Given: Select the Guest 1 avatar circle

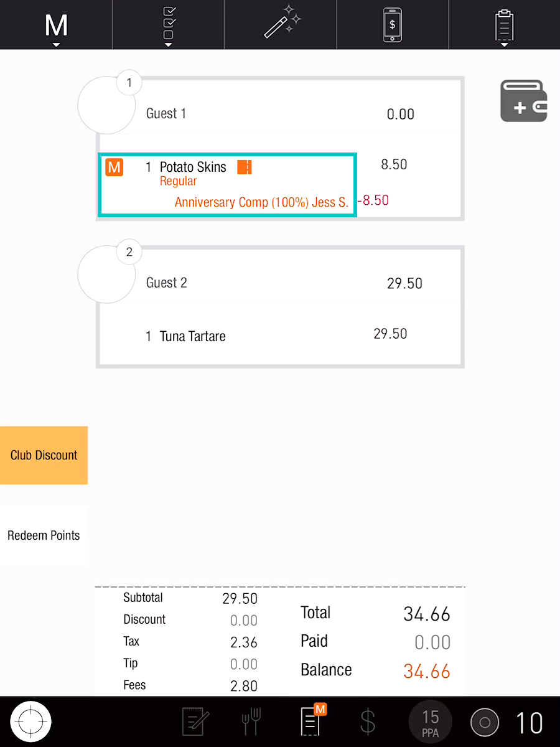Looking at the screenshot, I should click(106, 105).
